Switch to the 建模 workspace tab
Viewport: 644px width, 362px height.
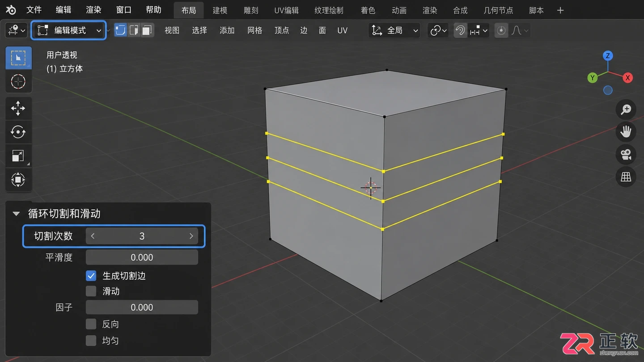[220, 10]
